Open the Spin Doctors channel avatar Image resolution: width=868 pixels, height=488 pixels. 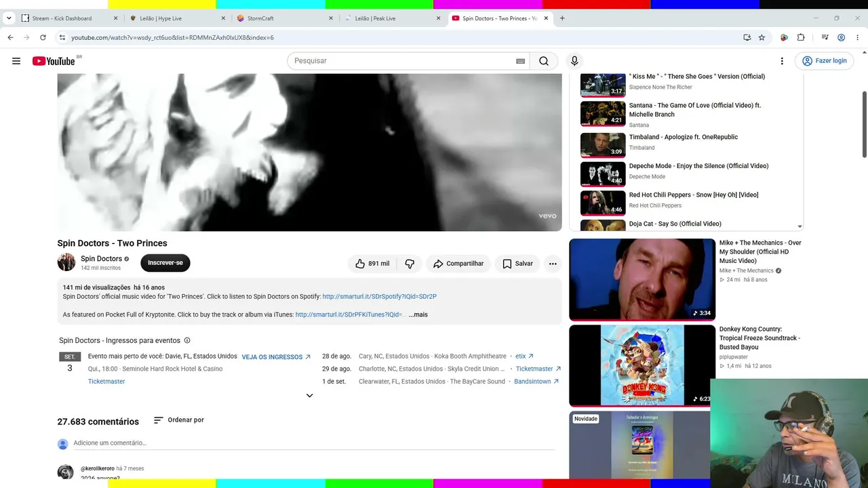(x=66, y=262)
